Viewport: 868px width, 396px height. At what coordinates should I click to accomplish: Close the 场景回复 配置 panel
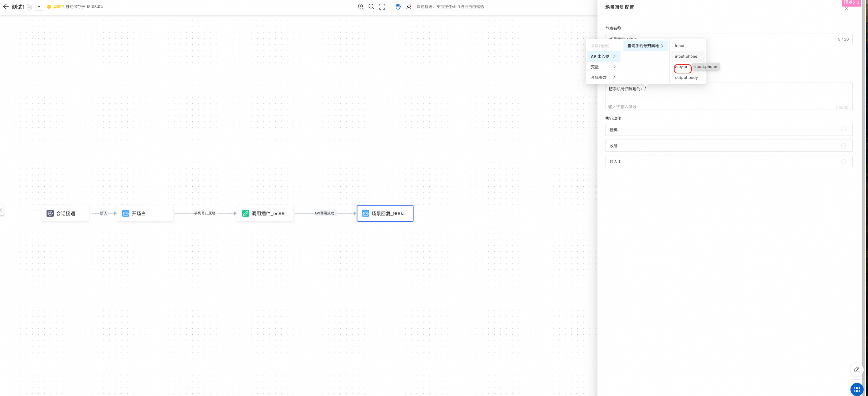point(846,8)
